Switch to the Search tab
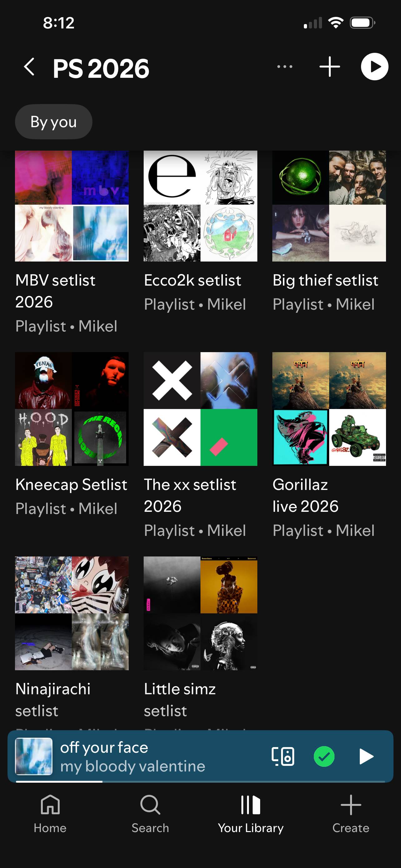The height and width of the screenshot is (868, 401). pos(150,813)
